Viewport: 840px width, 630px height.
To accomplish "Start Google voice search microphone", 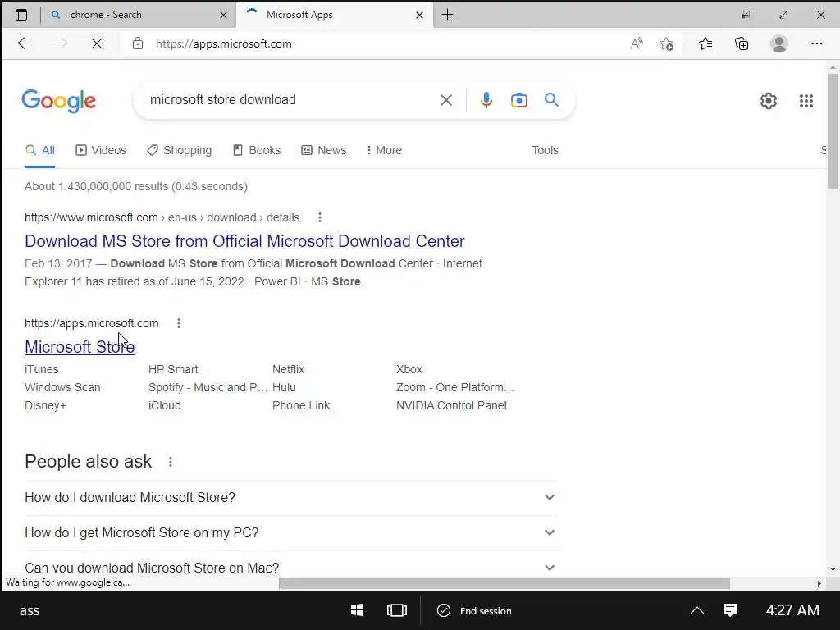I will click(x=486, y=99).
